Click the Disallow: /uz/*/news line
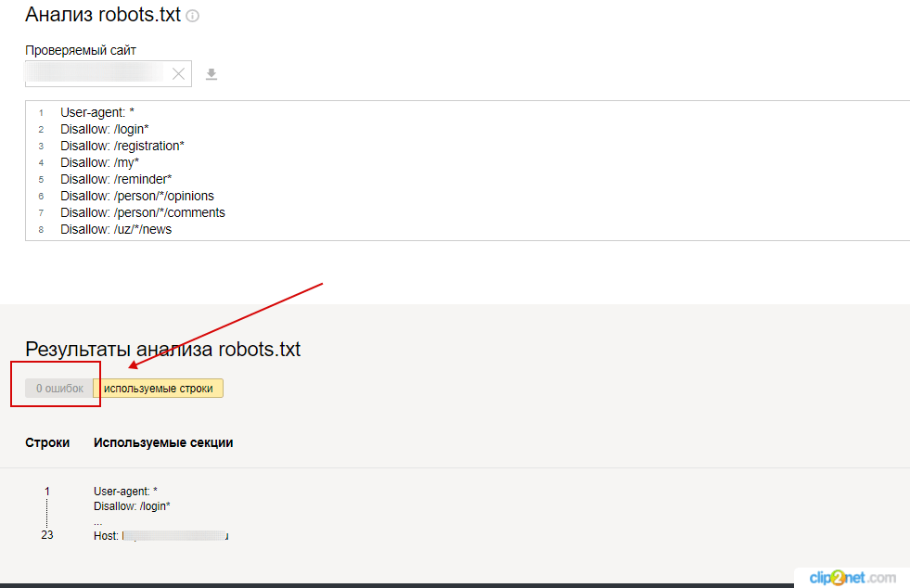The image size is (910, 588). [116, 229]
